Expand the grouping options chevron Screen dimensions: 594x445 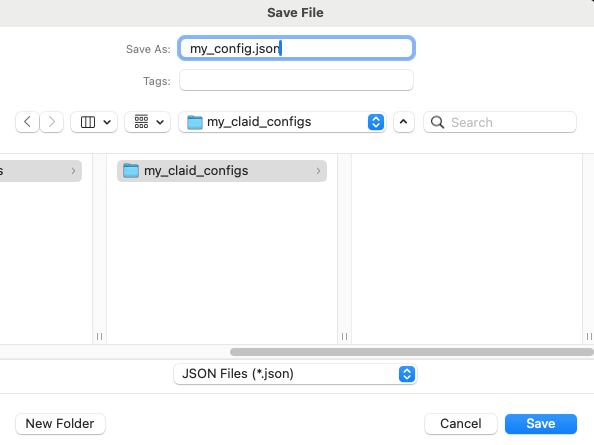coord(160,122)
